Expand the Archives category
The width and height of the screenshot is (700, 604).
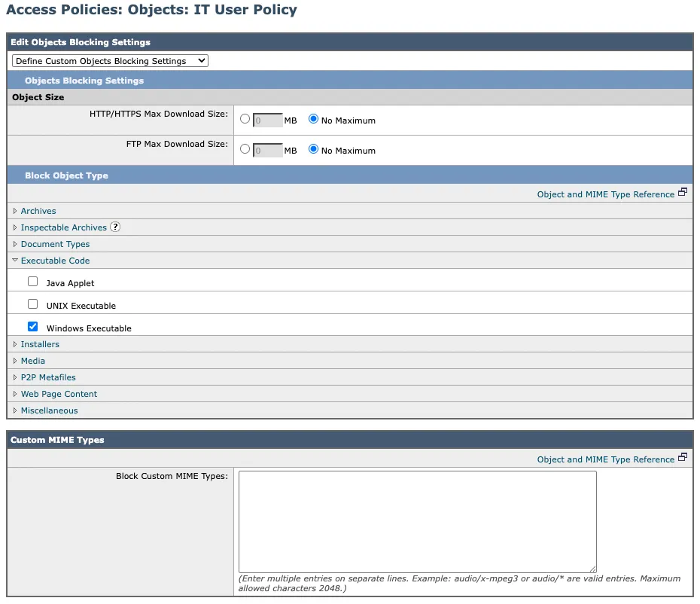point(38,211)
